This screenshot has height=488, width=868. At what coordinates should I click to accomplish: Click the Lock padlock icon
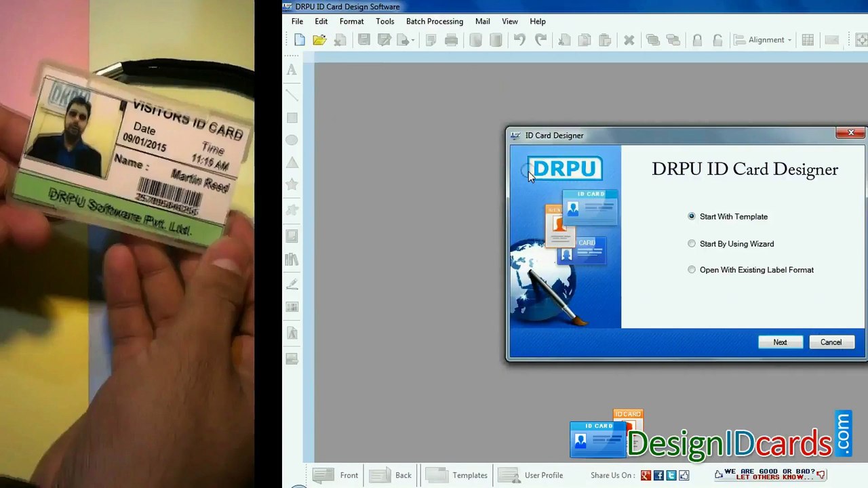(697, 40)
